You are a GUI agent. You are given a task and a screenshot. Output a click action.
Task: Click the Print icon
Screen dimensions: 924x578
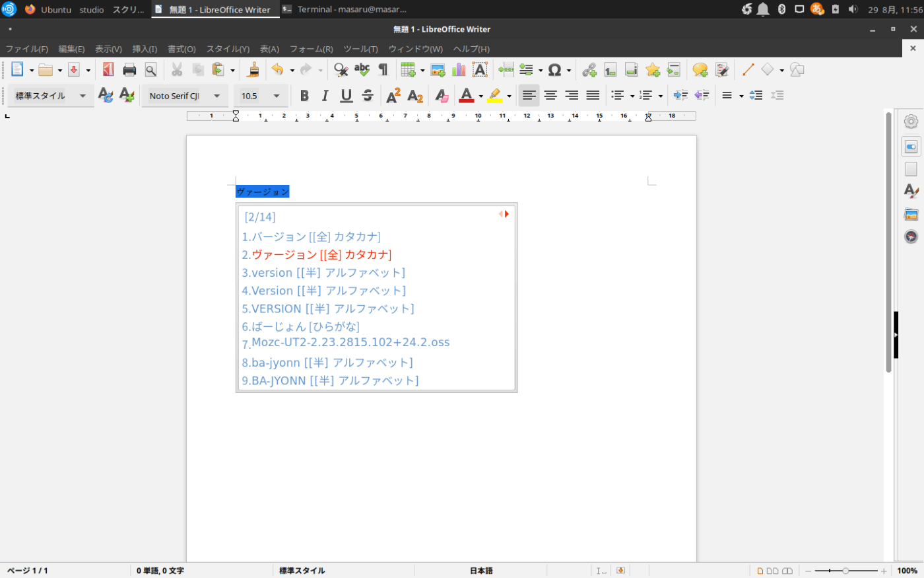129,69
